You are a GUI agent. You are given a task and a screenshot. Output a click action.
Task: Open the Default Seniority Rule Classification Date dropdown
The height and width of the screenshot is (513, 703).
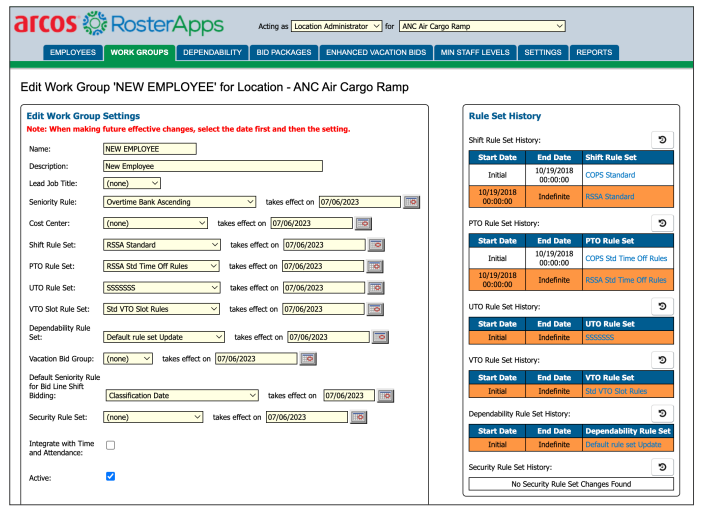(182, 396)
